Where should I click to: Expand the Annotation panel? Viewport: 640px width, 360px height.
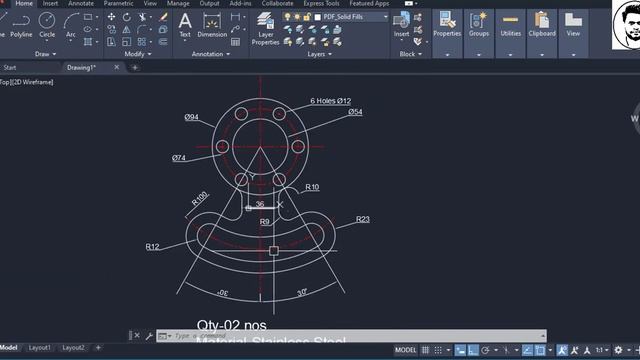[211, 54]
